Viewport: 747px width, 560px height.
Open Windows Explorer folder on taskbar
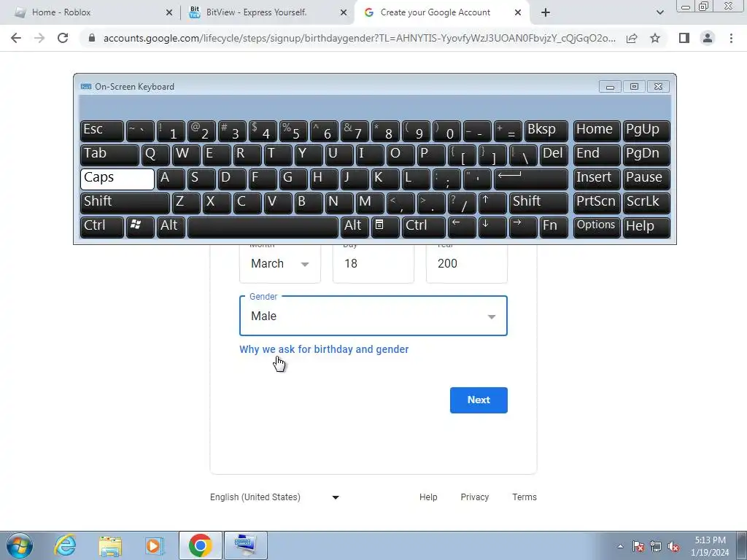tap(110, 545)
